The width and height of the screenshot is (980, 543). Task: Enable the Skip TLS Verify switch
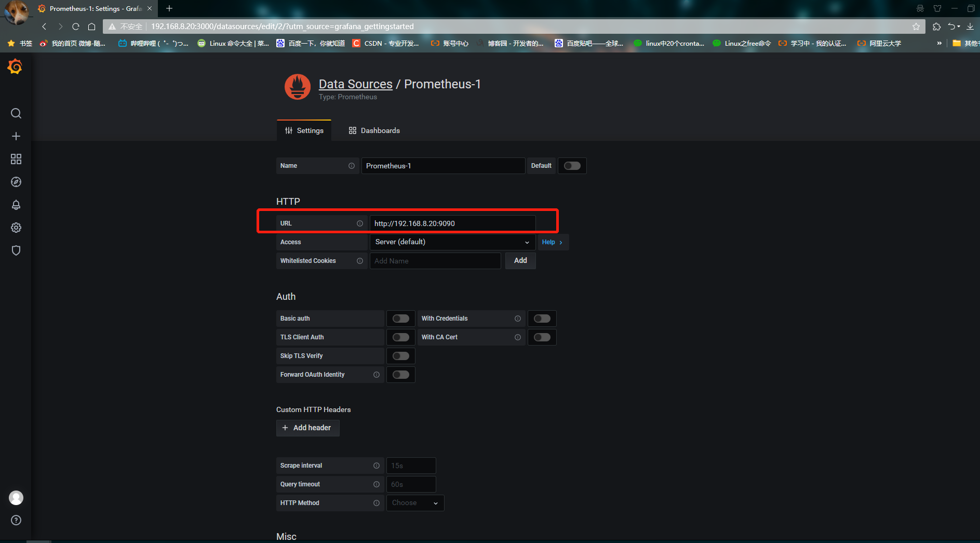click(x=401, y=356)
